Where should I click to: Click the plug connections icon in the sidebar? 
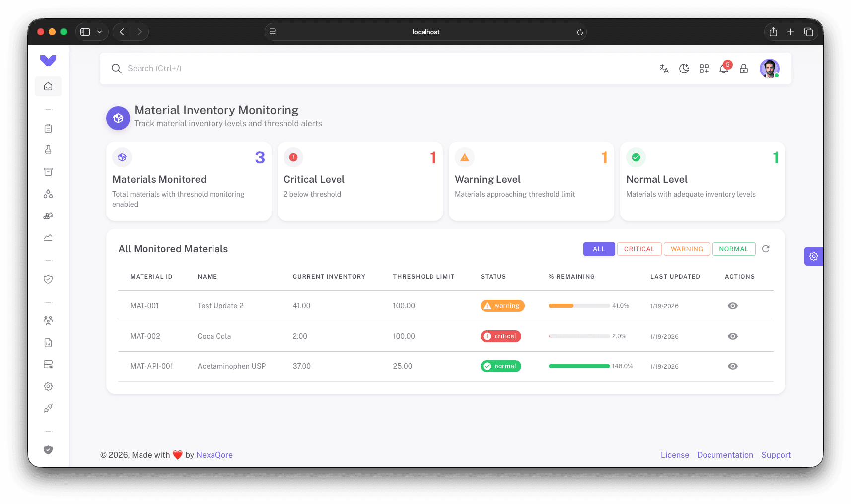48,408
